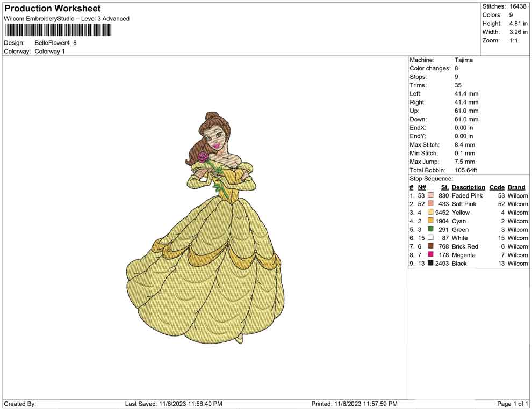
Task: Click the Page 1 of 1 footer text
Action: point(513,404)
